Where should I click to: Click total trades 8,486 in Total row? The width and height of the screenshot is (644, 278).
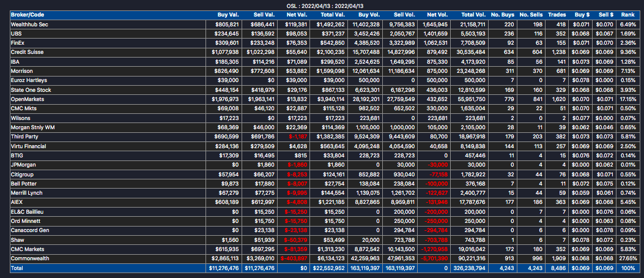tap(558, 268)
